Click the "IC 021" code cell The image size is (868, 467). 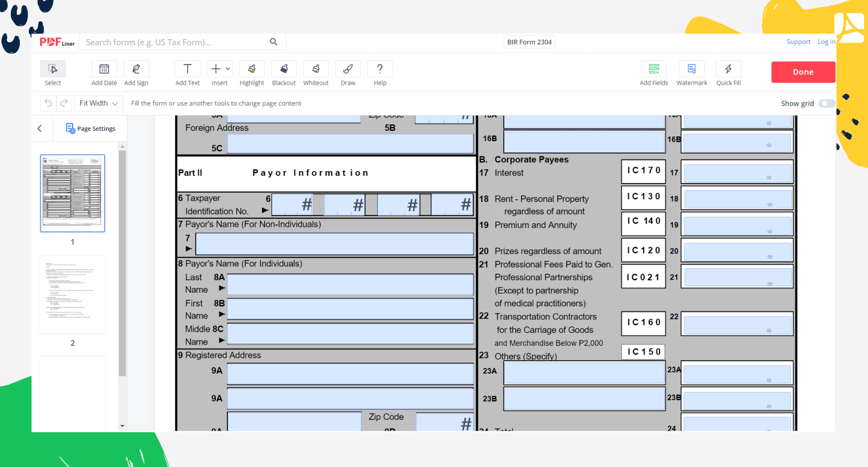click(x=643, y=277)
